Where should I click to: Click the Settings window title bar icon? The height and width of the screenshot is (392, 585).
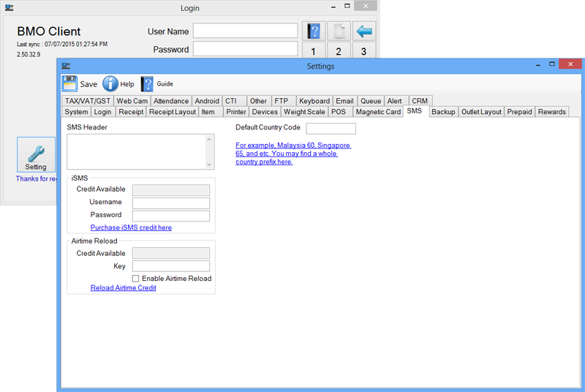click(x=66, y=66)
